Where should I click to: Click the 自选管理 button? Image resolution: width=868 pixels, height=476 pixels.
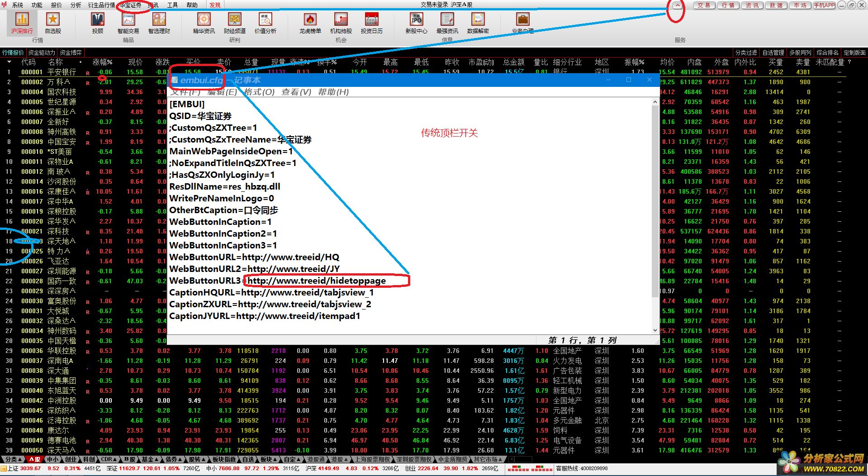pos(773,52)
